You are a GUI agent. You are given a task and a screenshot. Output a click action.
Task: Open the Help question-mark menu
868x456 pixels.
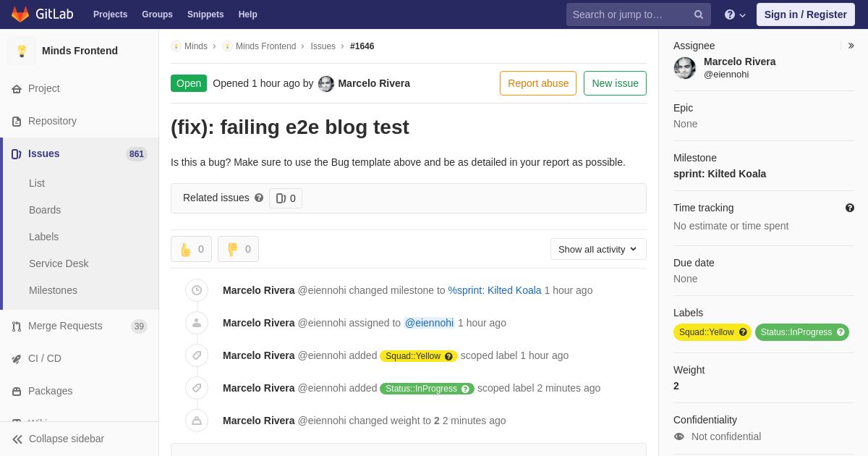(735, 14)
